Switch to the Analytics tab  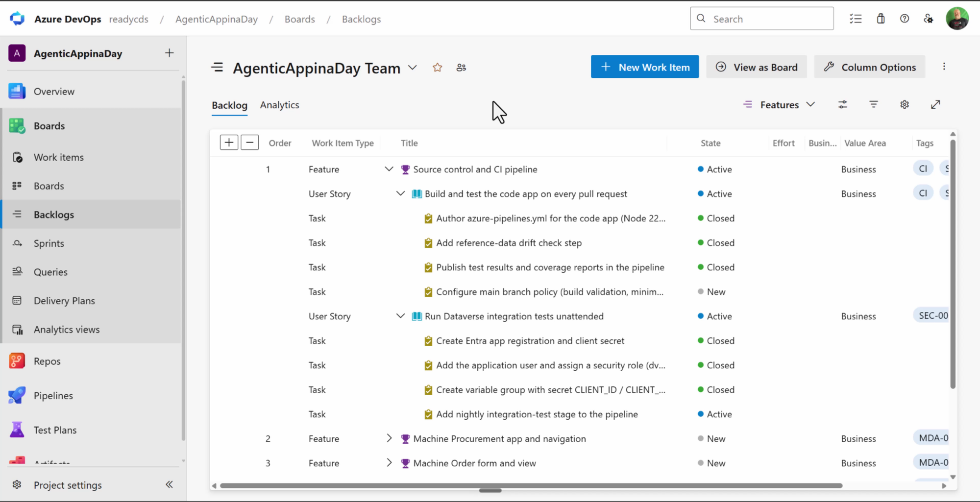279,105
